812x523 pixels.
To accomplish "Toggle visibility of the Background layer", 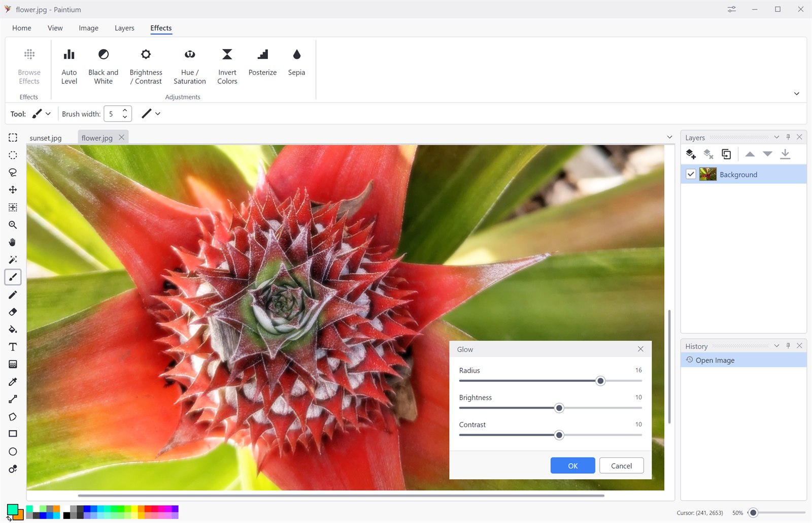I will coord(691,174).
